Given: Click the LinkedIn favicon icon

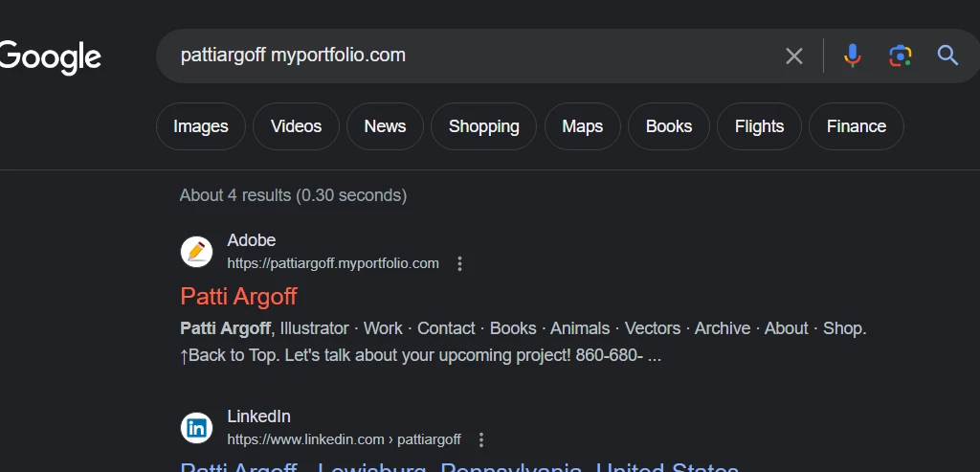Looking at the screenshot, I should 197,428.
